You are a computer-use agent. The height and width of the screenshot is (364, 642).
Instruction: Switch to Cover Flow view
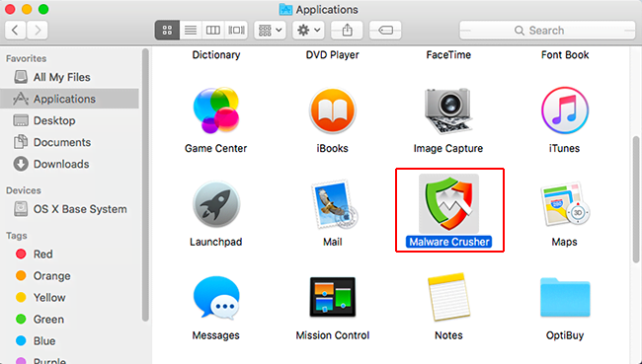(x=236, y=31)
